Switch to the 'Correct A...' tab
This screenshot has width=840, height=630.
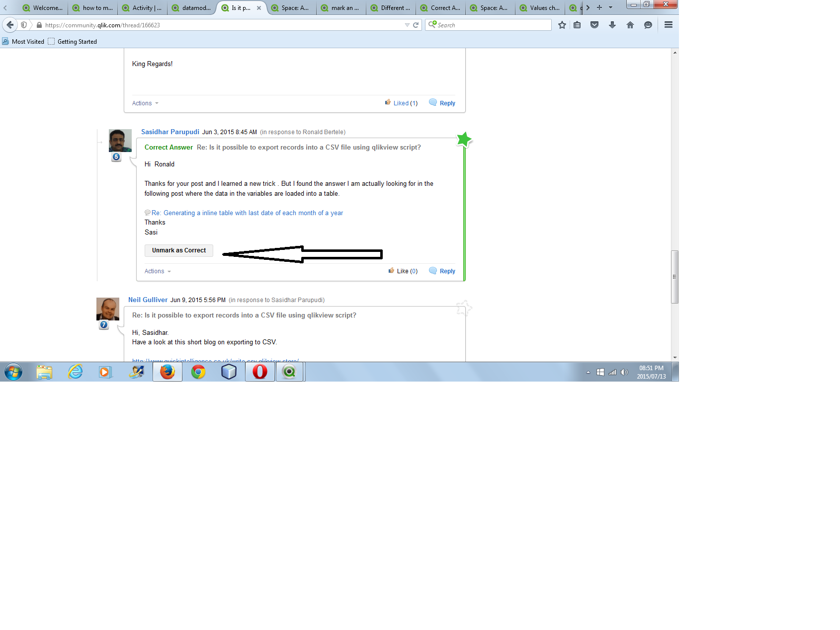tap(440, 8)
